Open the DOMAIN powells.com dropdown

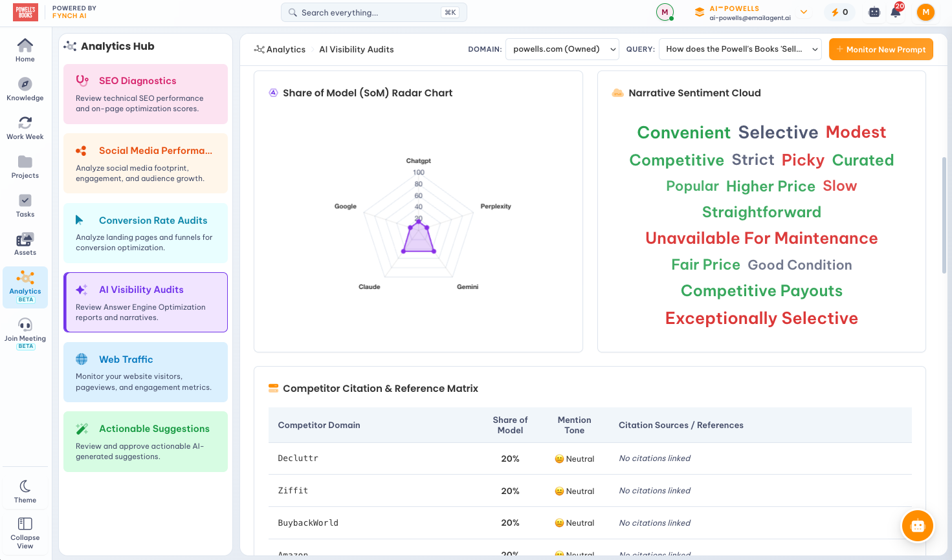tap(562, 49)
